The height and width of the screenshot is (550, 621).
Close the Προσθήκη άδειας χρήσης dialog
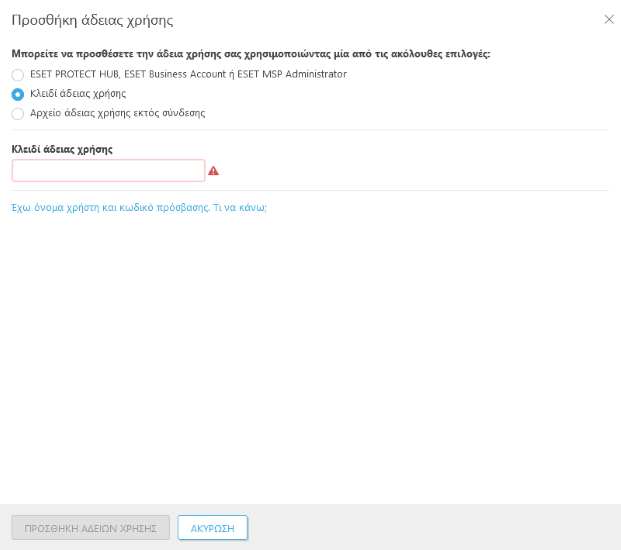609,19
